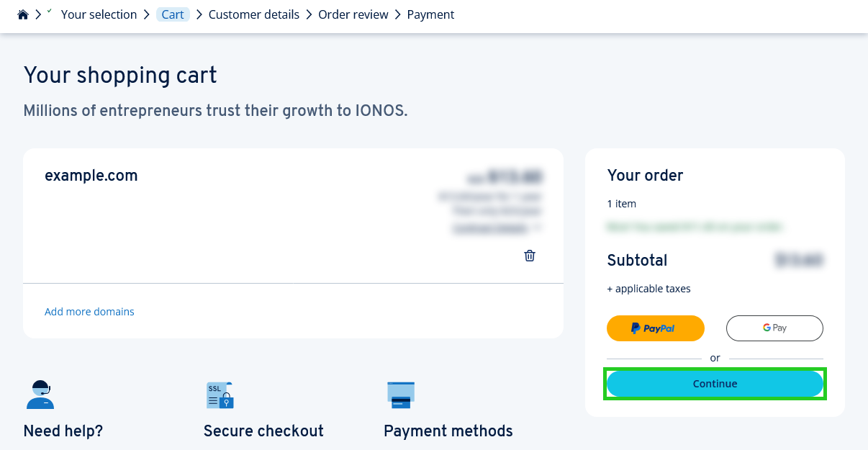Click the credit card payment icon
The image size is (868, 450).
(400, 395)
